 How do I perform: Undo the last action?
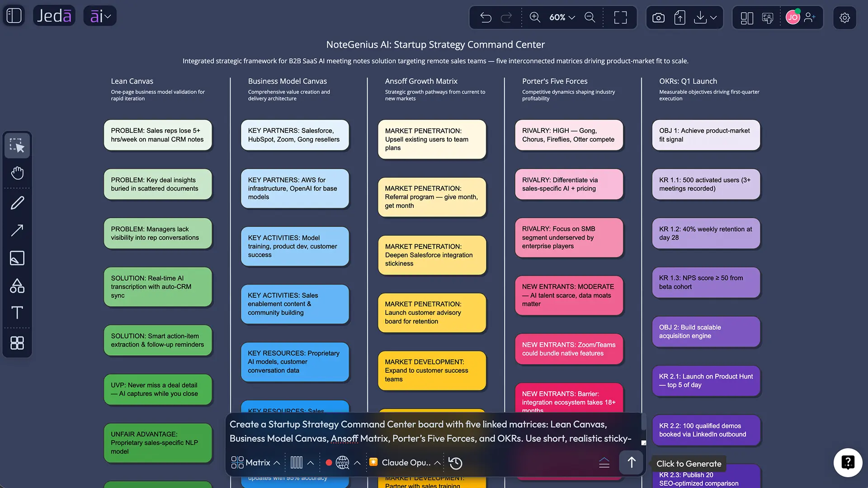point(486,18)
